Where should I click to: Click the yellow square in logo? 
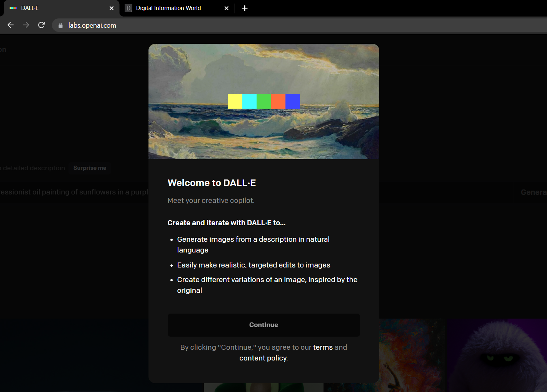coord(235,101)
